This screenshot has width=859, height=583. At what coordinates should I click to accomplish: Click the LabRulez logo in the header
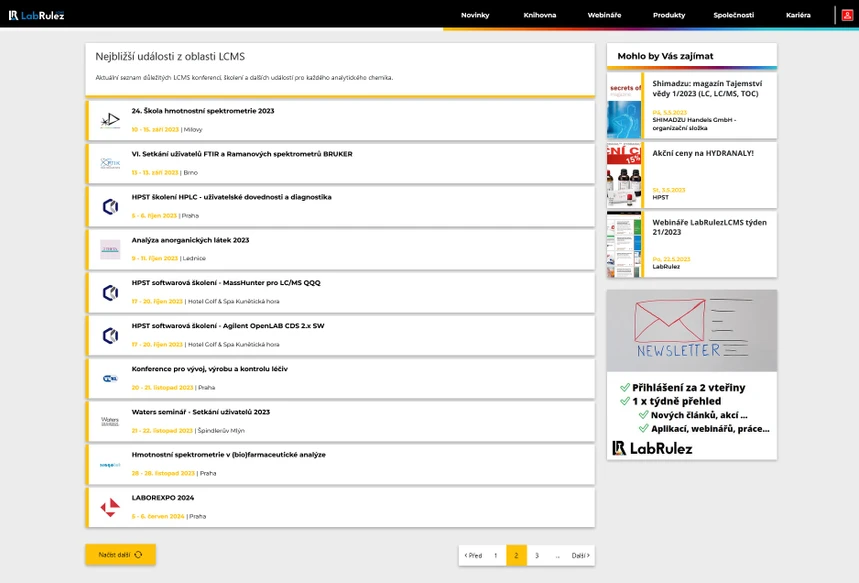[37, 15]
